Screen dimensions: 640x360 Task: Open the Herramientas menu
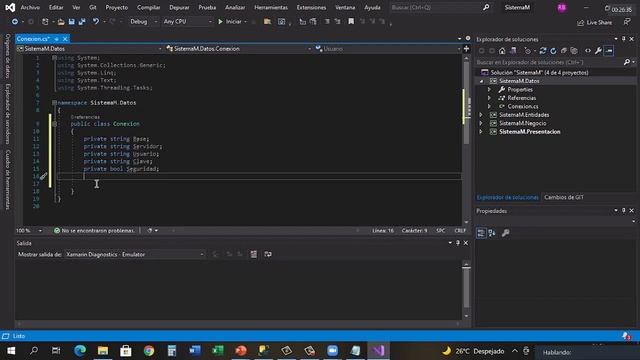click(271, 7)
